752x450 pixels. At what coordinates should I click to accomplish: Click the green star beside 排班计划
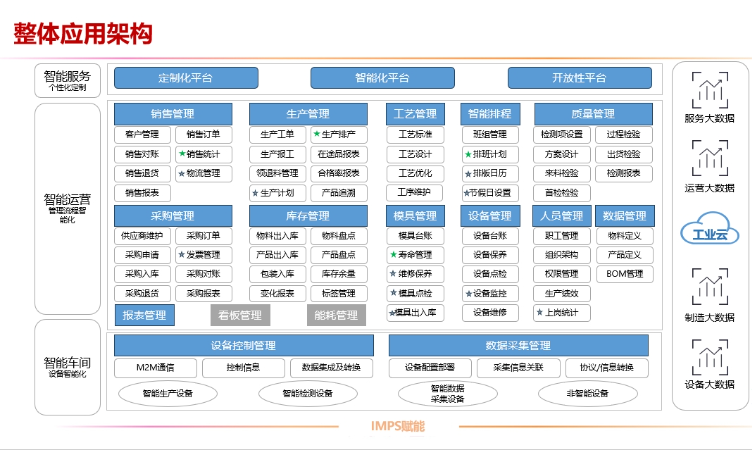click(468, 154)
